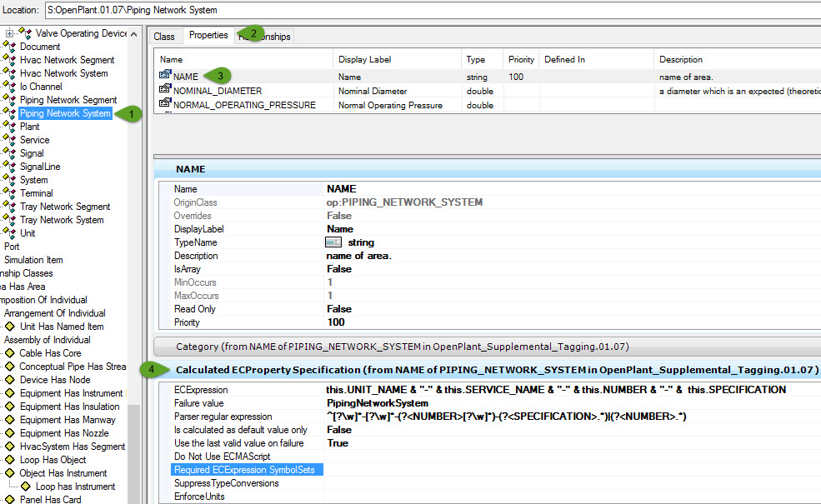Click the class tree scroll-up arrow
Screen dimensions: 821x504
[x=133, y=34]
